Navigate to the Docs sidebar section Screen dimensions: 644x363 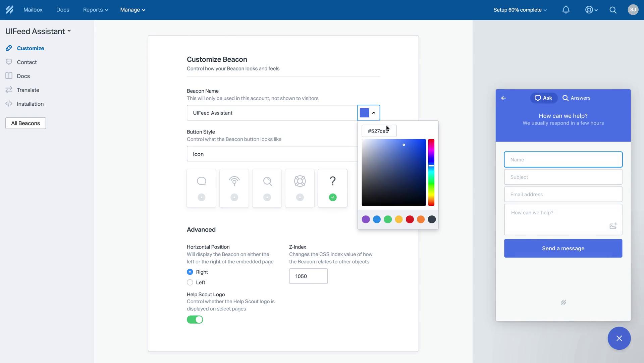23,76
